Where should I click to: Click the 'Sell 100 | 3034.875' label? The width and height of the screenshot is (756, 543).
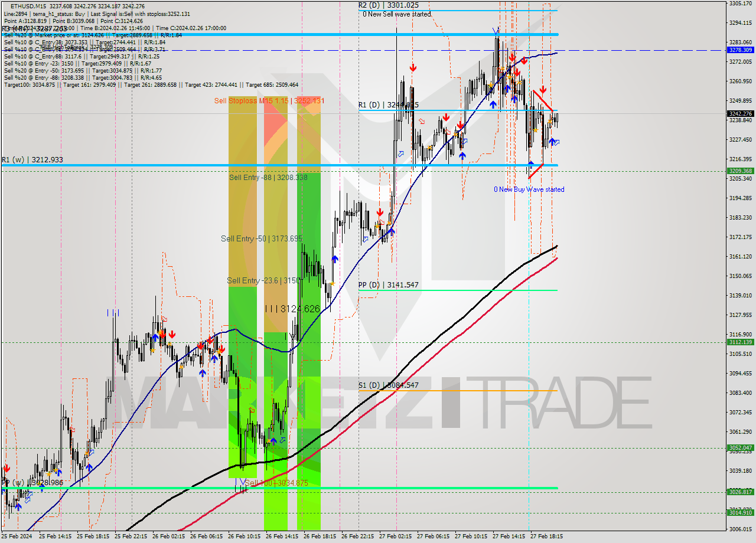click(x=276, y=483)
